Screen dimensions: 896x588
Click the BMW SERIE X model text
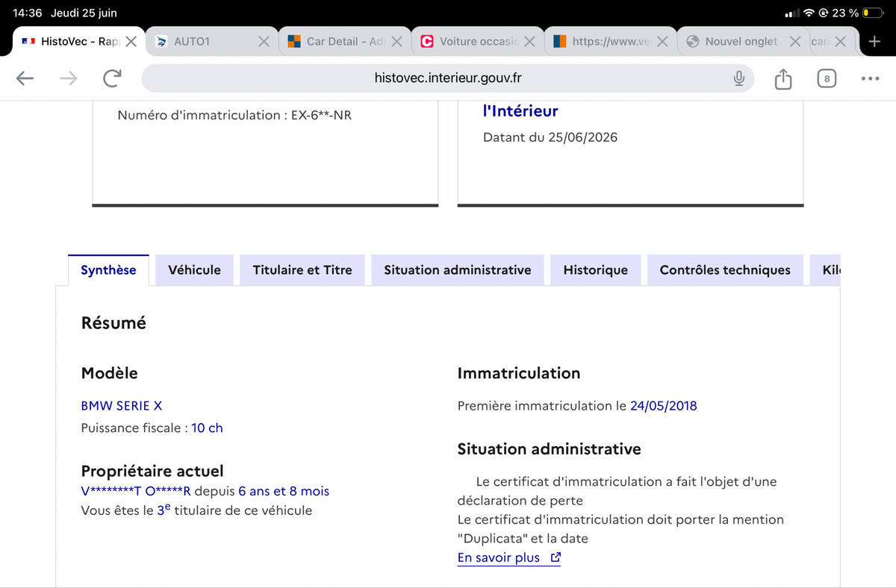click(122, 406)
